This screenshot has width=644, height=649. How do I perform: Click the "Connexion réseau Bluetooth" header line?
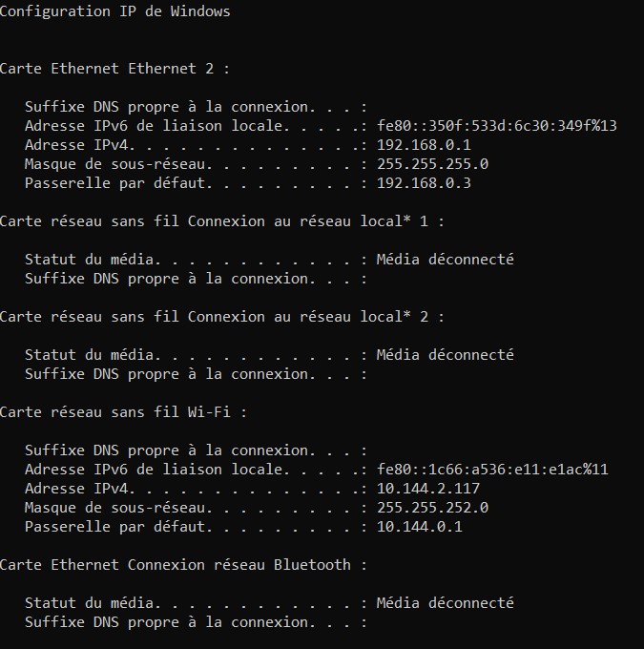pyautogui.click(x=183, y=565)
